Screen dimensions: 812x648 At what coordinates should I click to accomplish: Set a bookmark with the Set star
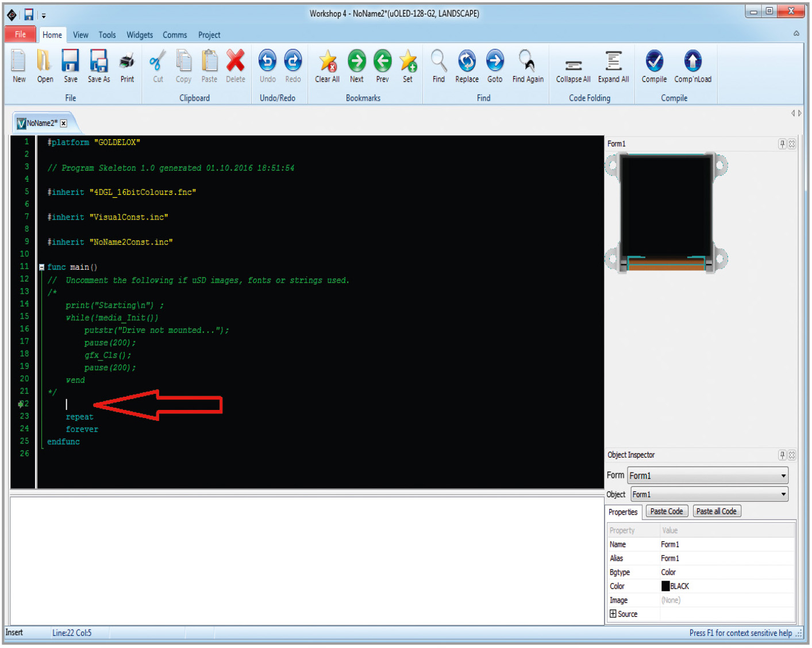(407, 62)
